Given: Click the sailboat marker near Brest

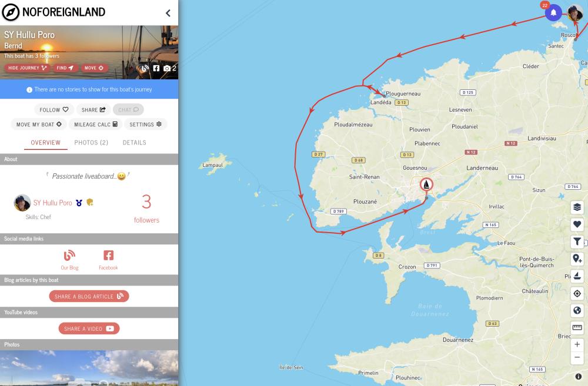Looking at the screenshot, I should point(426,184).
